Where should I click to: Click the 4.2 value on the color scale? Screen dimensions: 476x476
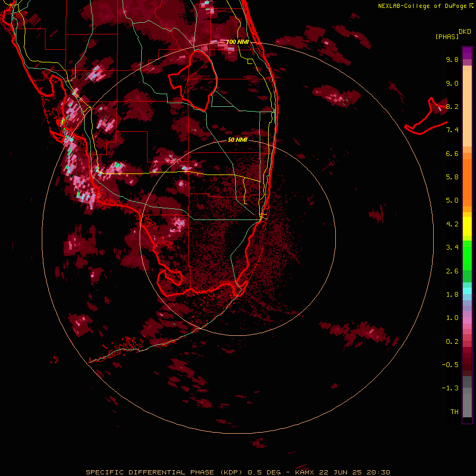coord(452,224)
